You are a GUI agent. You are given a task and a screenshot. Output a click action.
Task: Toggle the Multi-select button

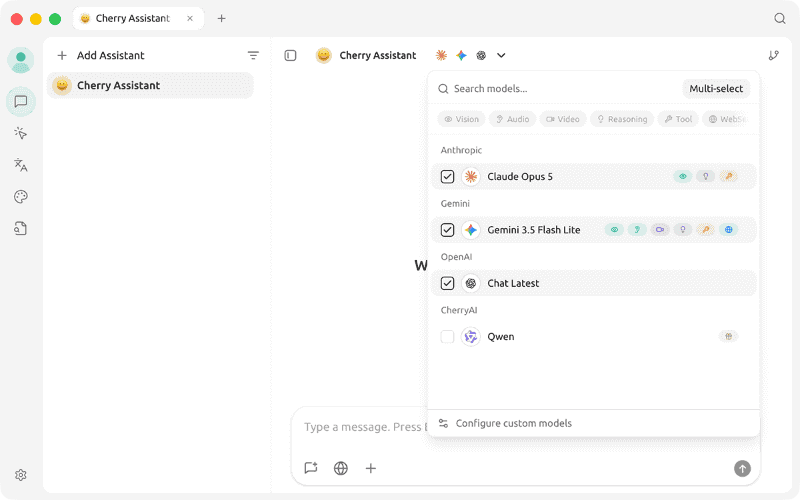click(x=716, y=89)
